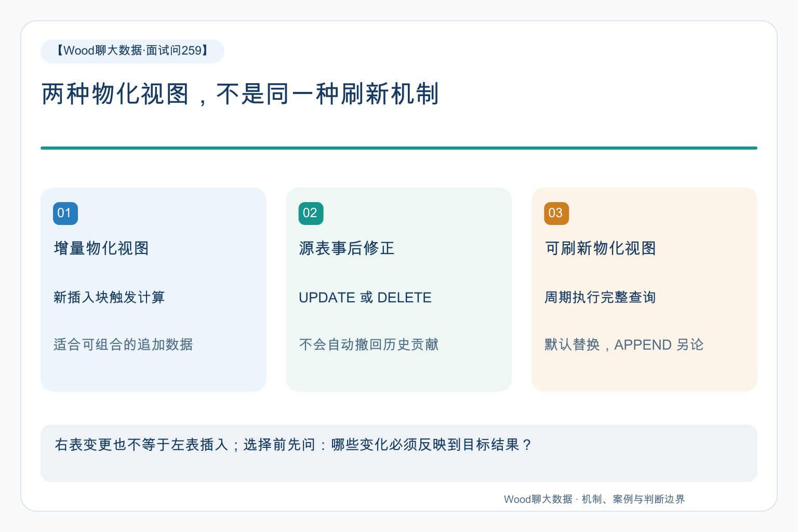Select the card title 可刷新物化视图
The width and height of the screenshot is (798, 532).
[x=600, y=248]
